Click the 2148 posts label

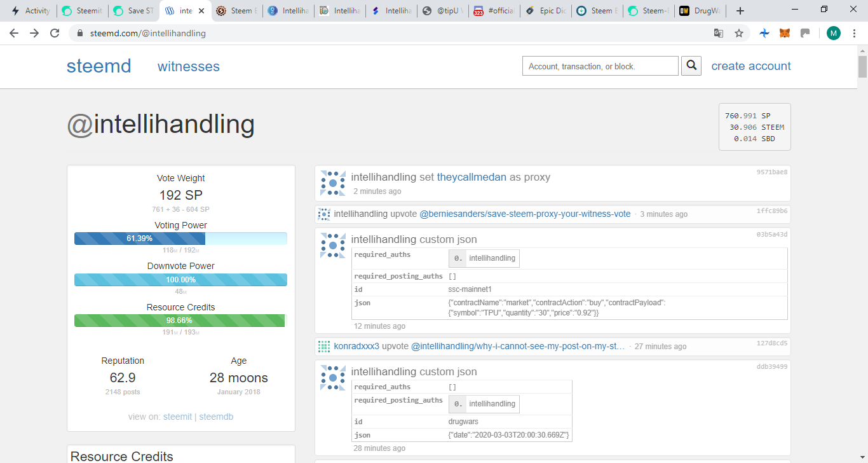click(x=123, y=392)
